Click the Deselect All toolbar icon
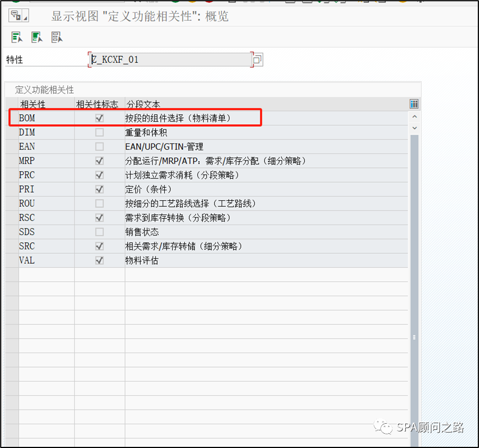 click(57, 38)
